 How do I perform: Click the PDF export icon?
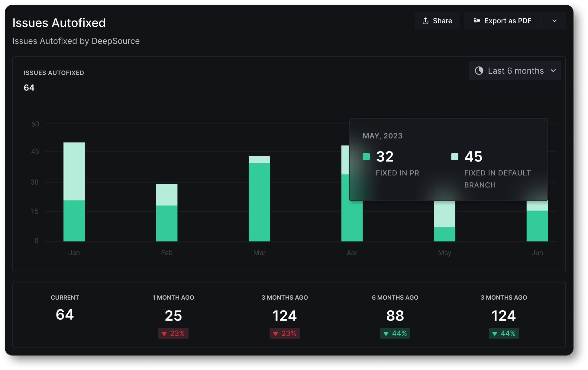(477, 21)
